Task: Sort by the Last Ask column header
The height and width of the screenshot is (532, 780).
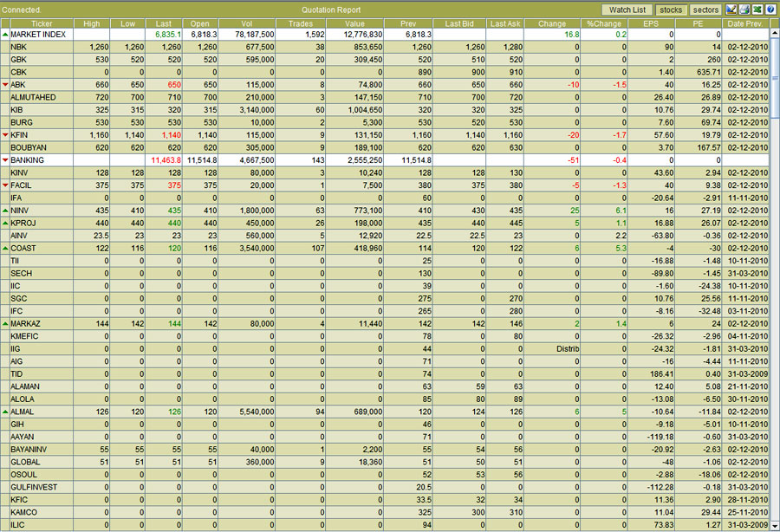Action: (x=505, y=23)
